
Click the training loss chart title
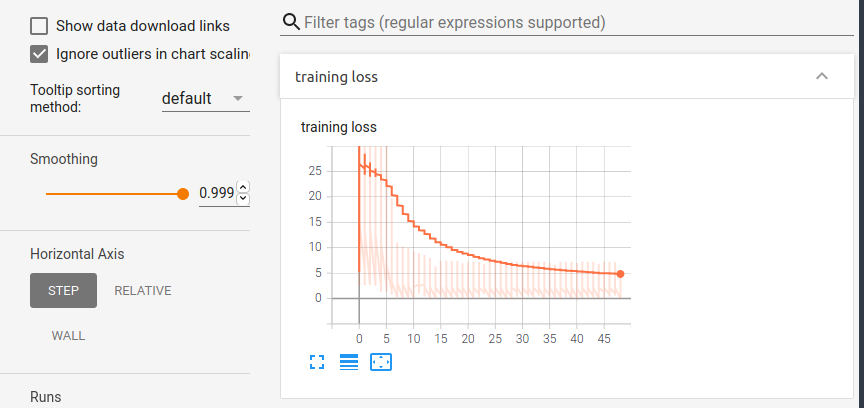tap(338, 127)
